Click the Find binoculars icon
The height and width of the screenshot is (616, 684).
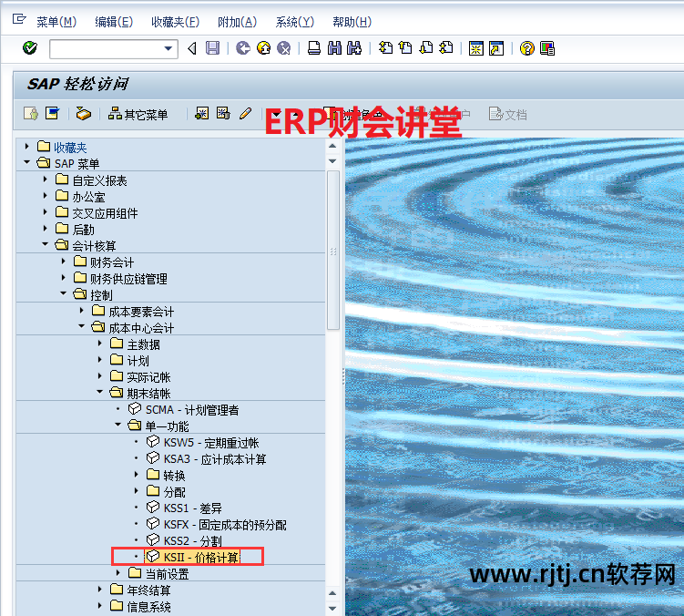334,48
